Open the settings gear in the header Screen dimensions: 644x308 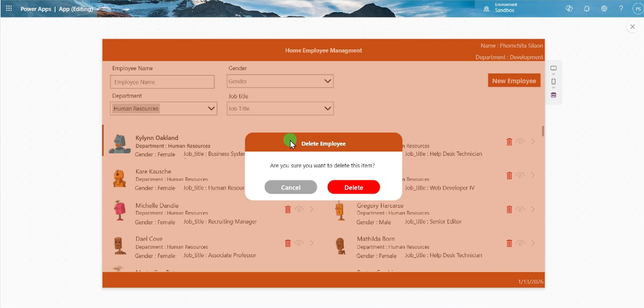pos(604,8)
